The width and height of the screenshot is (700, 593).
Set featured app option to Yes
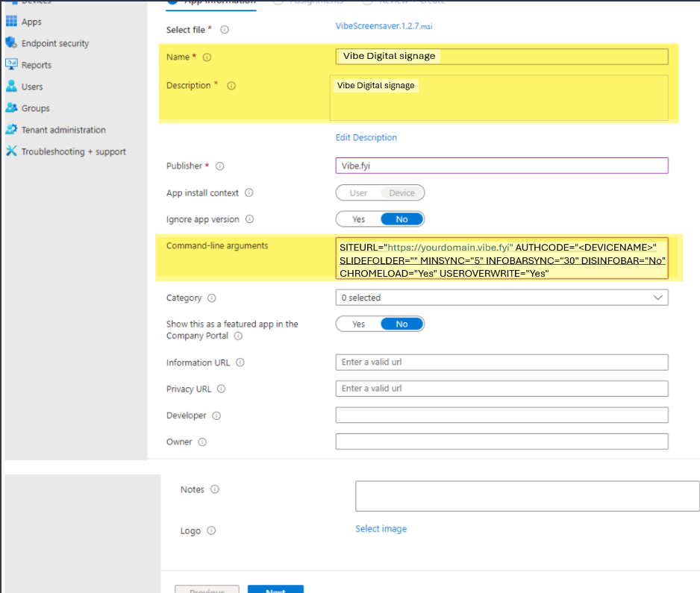[358, 324]
